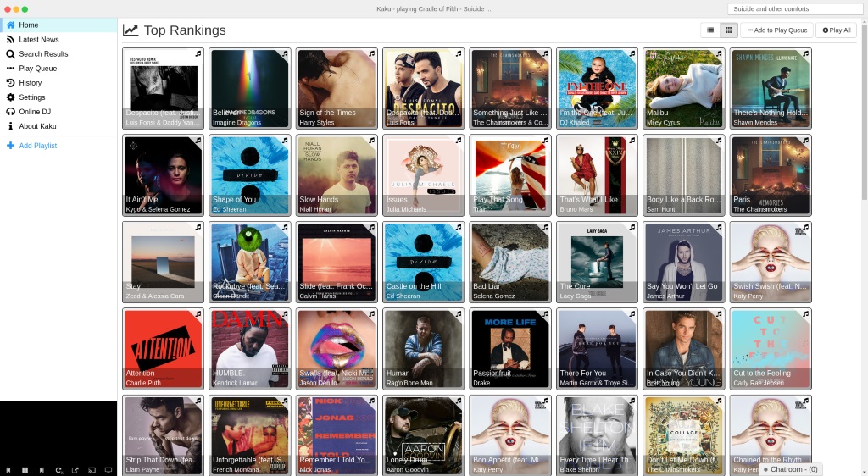
Task: Select HUMBLE. by Kendrick Lamar
Action: [x=250, y=349]
